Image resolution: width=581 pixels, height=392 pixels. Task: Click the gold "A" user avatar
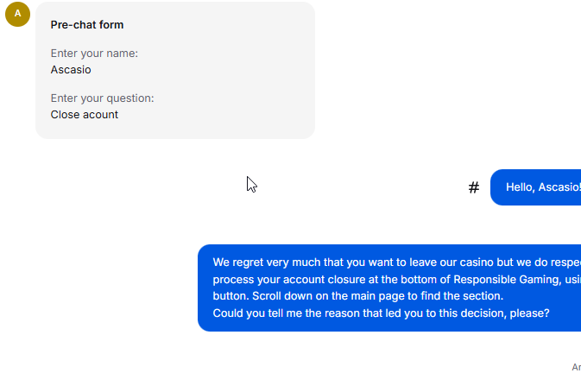pyautogui.click(x=18, y=14)
